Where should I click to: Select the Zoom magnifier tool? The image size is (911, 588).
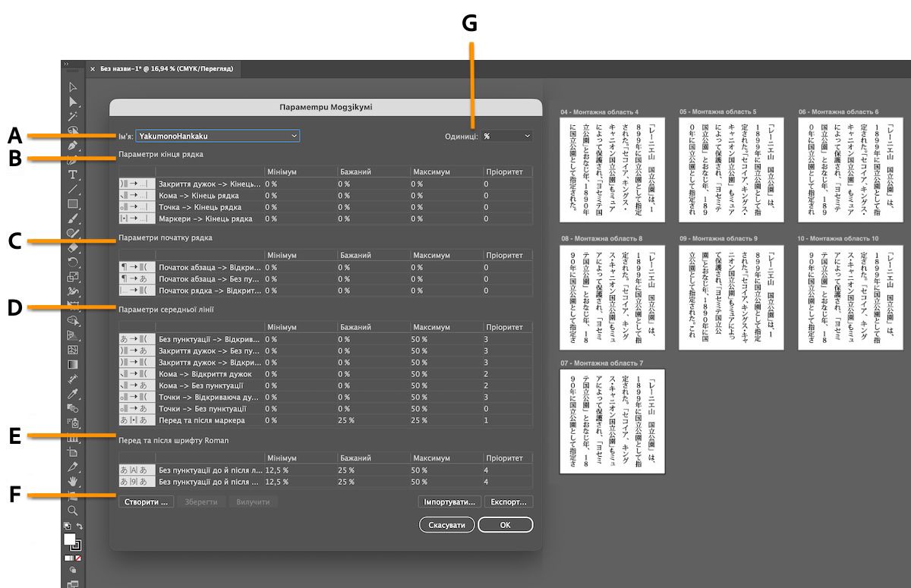pyautogui.click(x=73, y=511)
